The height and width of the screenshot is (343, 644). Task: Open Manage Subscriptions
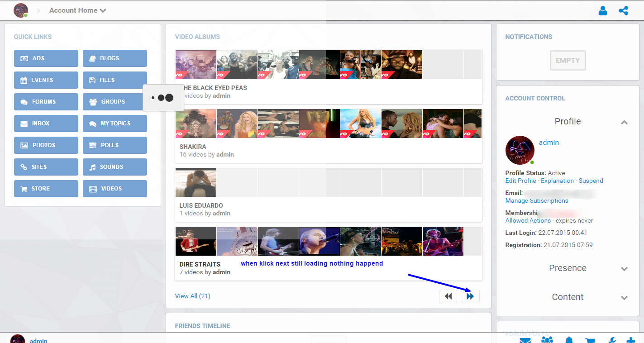[x=537, y=200]
